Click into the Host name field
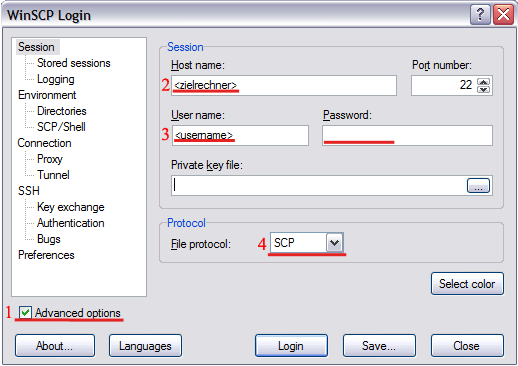This screenshot has width=518, height=366. click(x=284, y=86)
